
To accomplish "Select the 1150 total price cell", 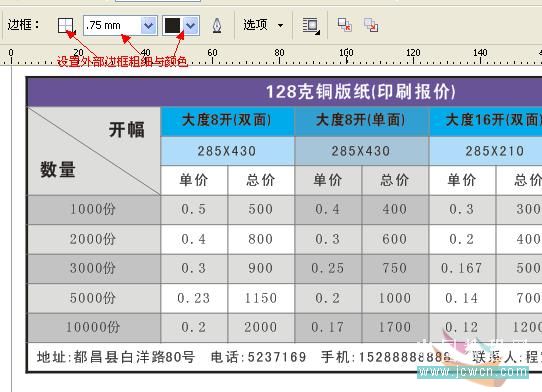I will 261,298.
